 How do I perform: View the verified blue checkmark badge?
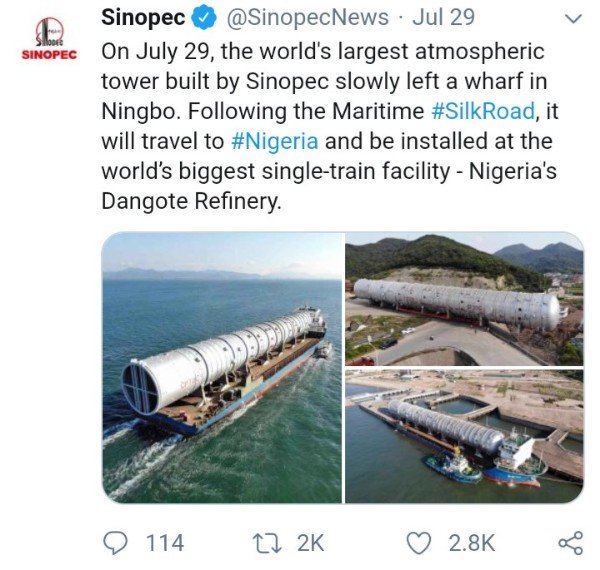[204, 18]
